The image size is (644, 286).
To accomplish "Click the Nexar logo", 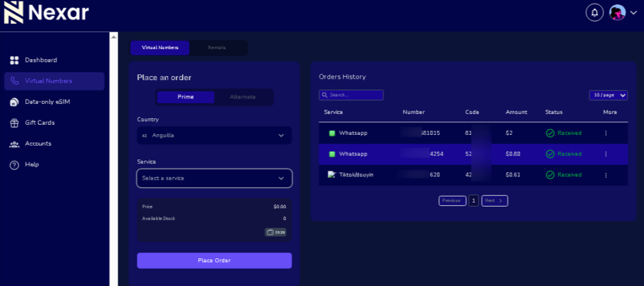I will coord(46,13).
